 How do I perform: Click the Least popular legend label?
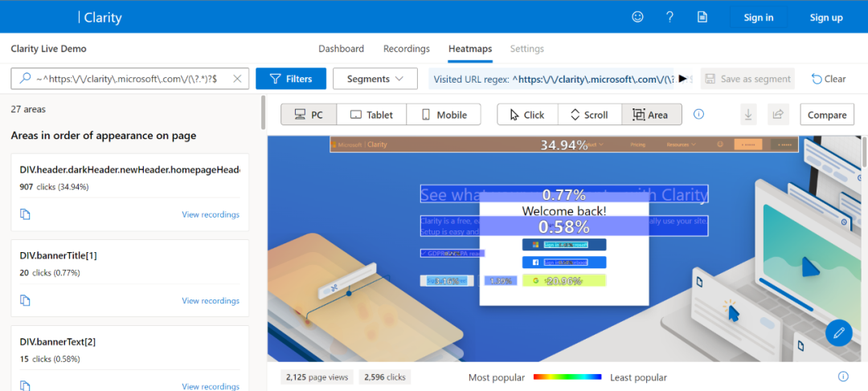tap(638, 377)
